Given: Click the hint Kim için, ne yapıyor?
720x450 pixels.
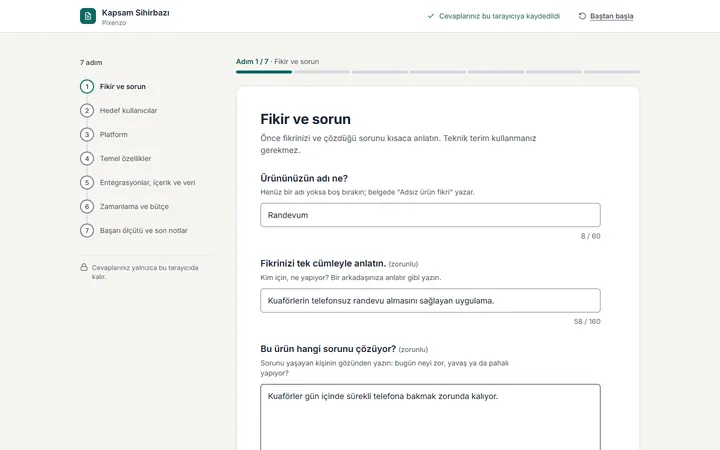Looking at the screenshot, I should pos(351,277).
